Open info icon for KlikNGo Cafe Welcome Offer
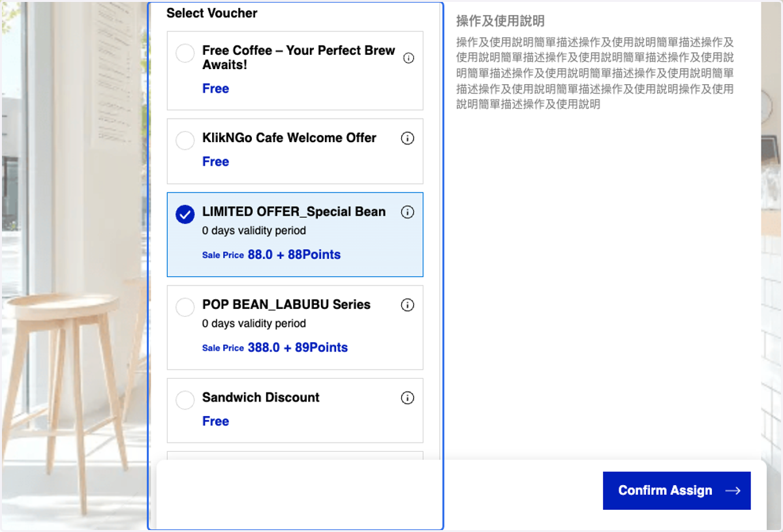The height and width of the screenshot is (532, 783). tap(408, 138)
